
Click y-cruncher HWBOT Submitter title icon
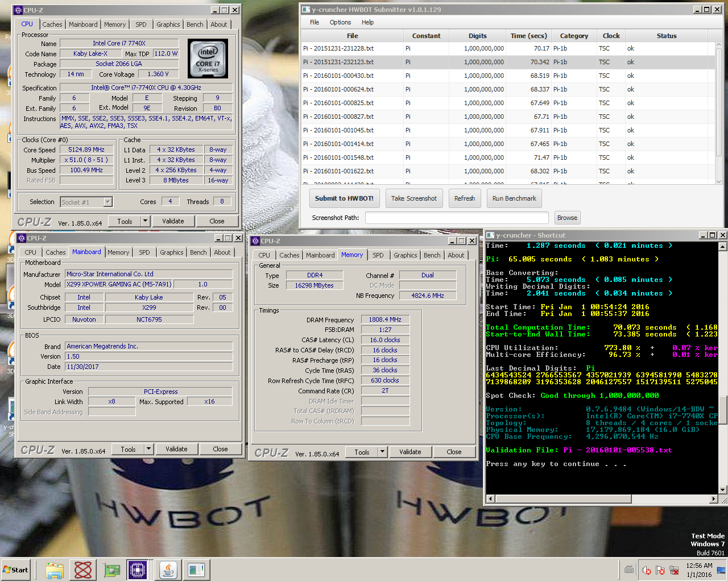306,10
